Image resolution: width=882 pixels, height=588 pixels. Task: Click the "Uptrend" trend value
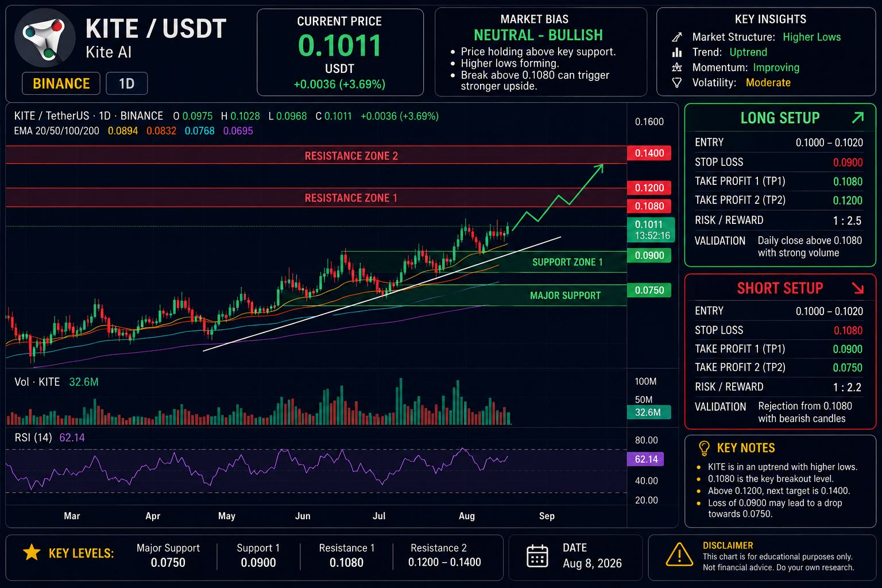pos(748,52)
